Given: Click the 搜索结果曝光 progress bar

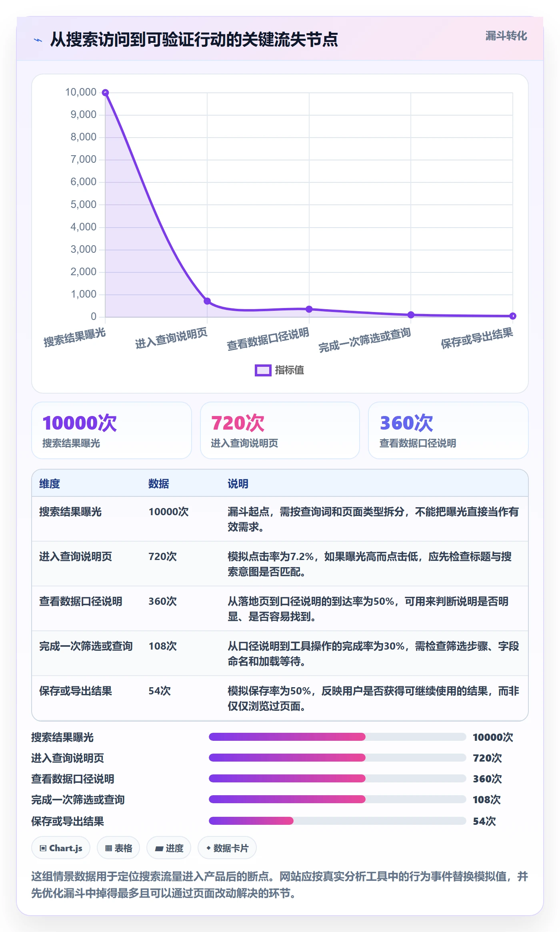Looking at the screenshot, I should pos(338,737).
